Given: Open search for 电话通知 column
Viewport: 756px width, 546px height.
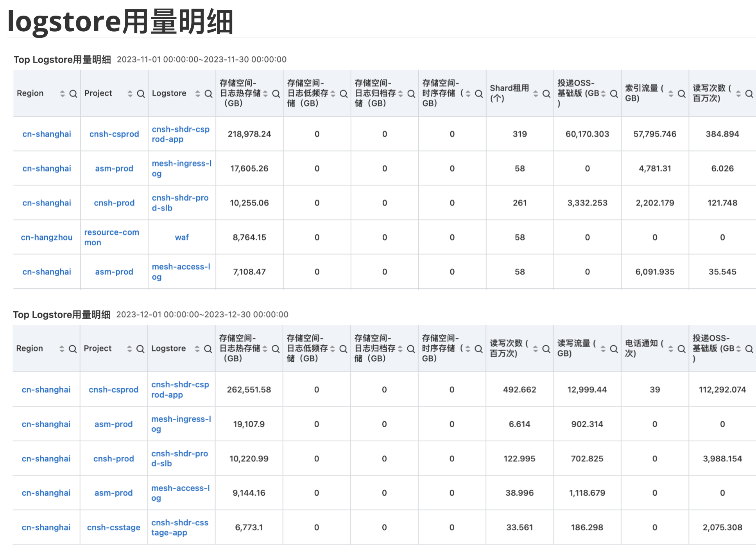Looking at the screenshot, I should 681,349.
